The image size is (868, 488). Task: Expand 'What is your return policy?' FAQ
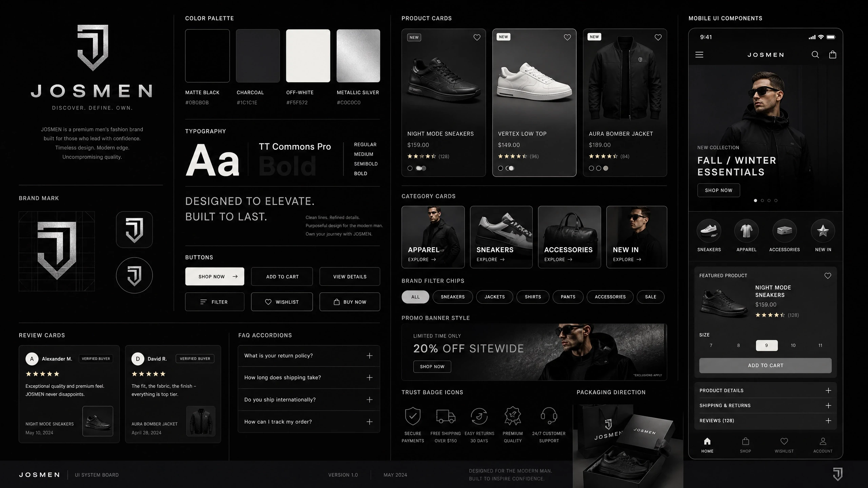(x=309, y=355)
